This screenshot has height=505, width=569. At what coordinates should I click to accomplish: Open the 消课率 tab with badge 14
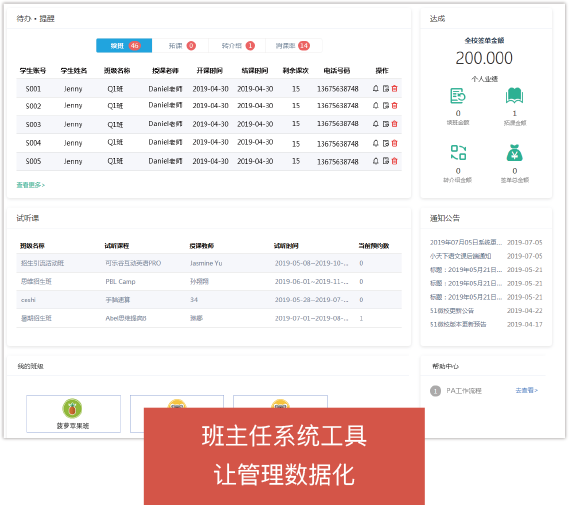[293, 46]
